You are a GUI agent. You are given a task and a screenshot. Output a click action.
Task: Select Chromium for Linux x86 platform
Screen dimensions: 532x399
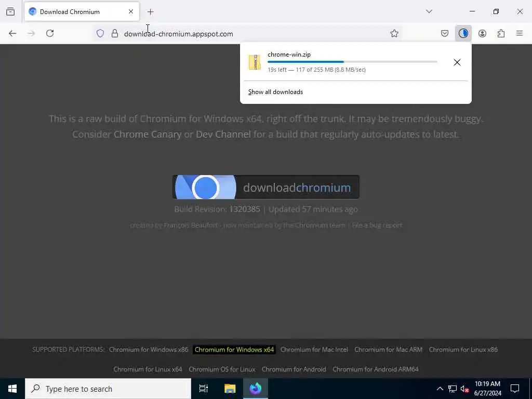point(463,350)
